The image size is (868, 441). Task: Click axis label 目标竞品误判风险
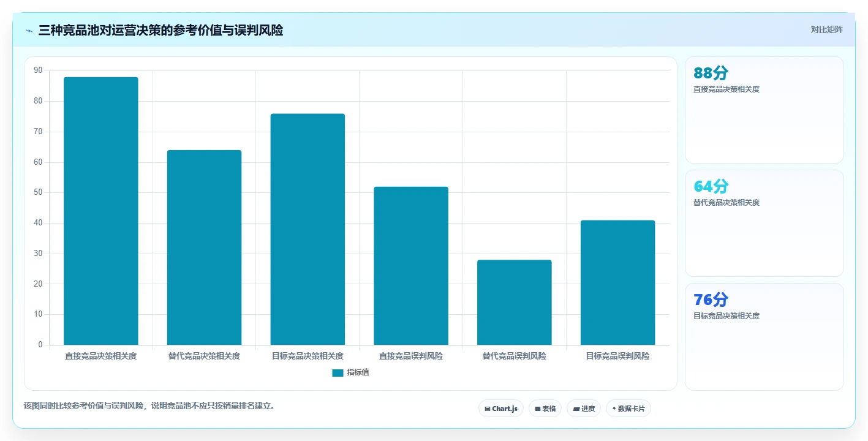(x=618, y=356)
